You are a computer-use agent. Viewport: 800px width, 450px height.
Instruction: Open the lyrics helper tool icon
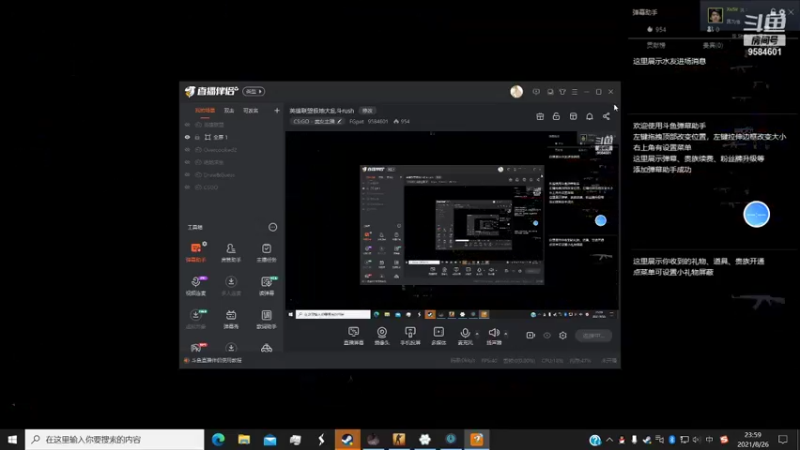pos(266,319)
